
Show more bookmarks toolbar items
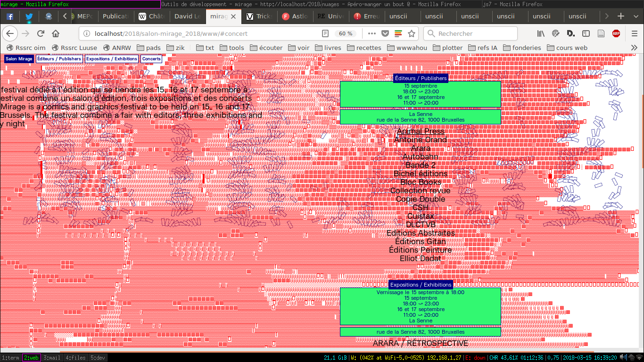click(635, 48)
